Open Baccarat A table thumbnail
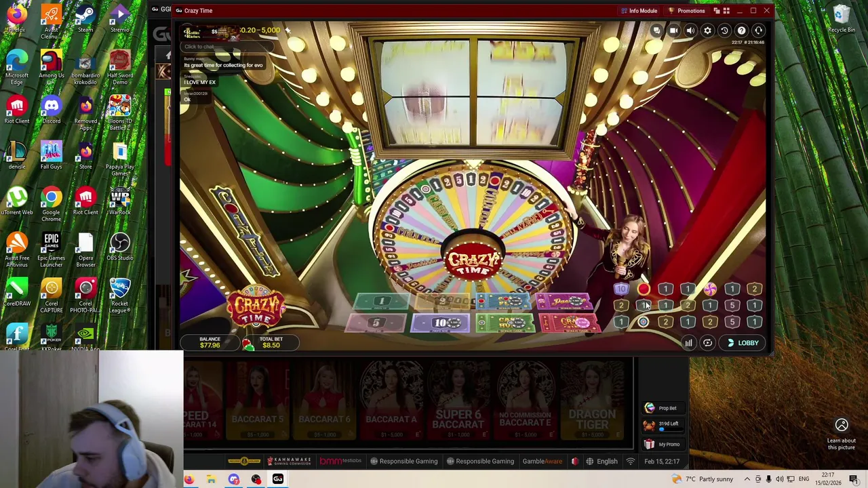Image resolution: width=868 pixels, height=488 pixels. click(x=391, y=401)
